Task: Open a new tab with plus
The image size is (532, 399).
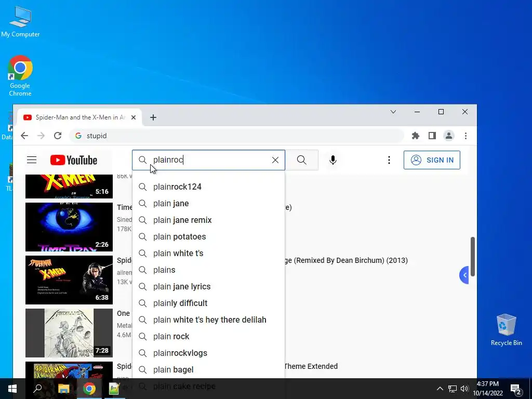Action: coord(153,117)
